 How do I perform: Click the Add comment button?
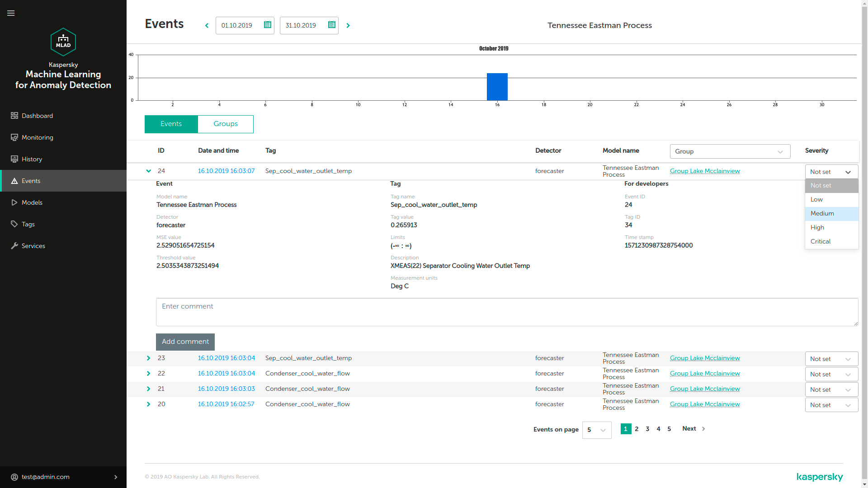(x=185, y=342)
